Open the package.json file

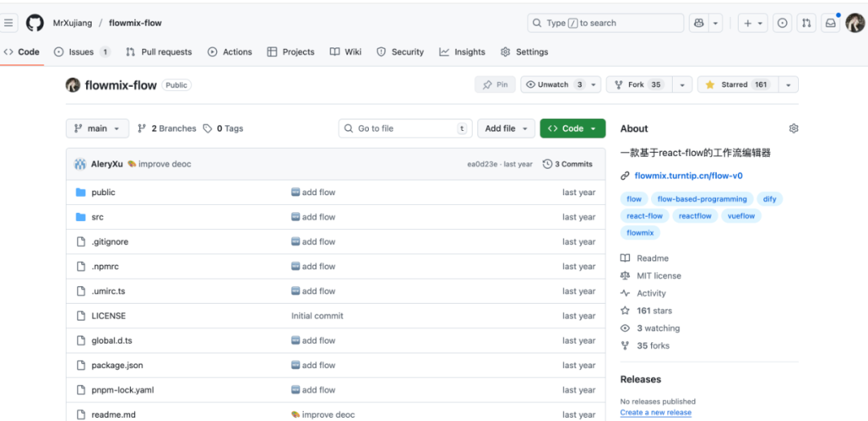click(117, 365)
